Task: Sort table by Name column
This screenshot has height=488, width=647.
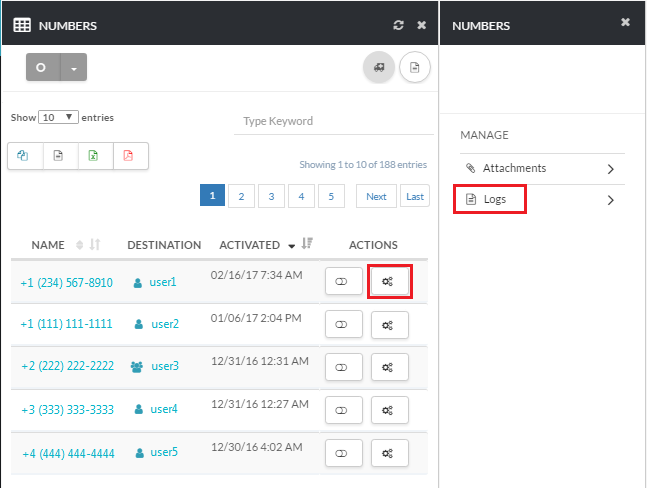Action: pos(48,245)
